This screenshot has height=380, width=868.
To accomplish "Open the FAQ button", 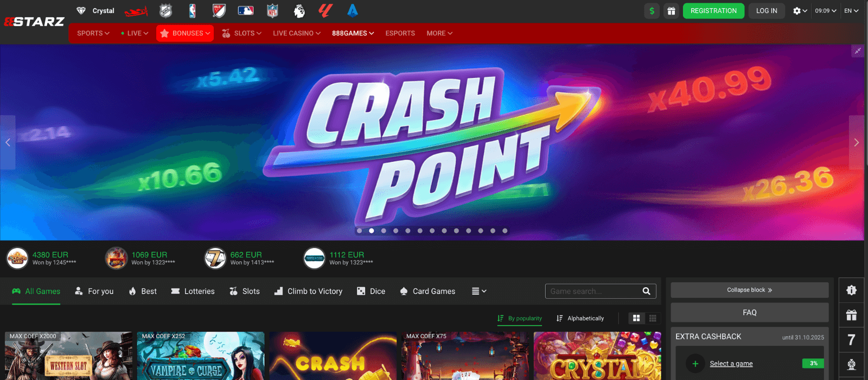I will tap(750, 313).
